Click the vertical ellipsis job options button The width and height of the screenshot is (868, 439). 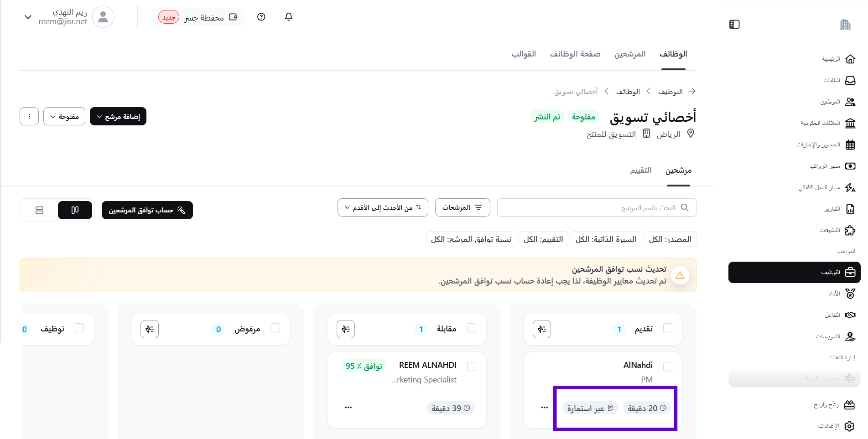coord(29,117)
